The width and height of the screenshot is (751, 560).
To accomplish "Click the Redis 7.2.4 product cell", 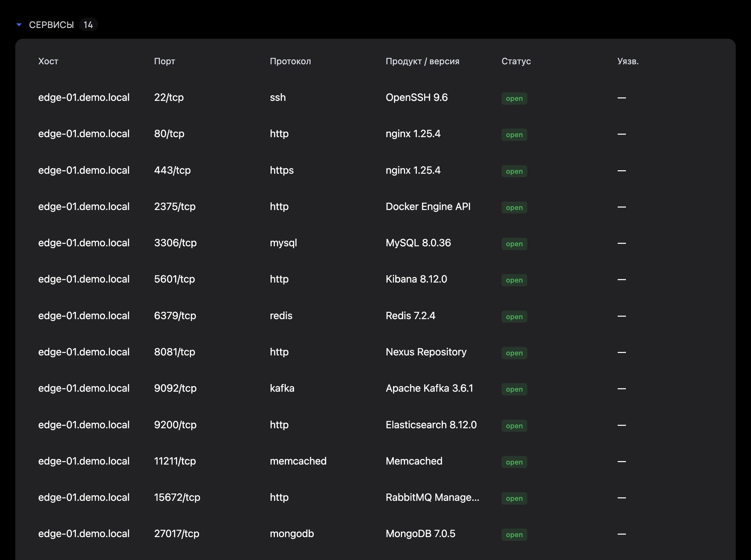I will coord(411,316).
